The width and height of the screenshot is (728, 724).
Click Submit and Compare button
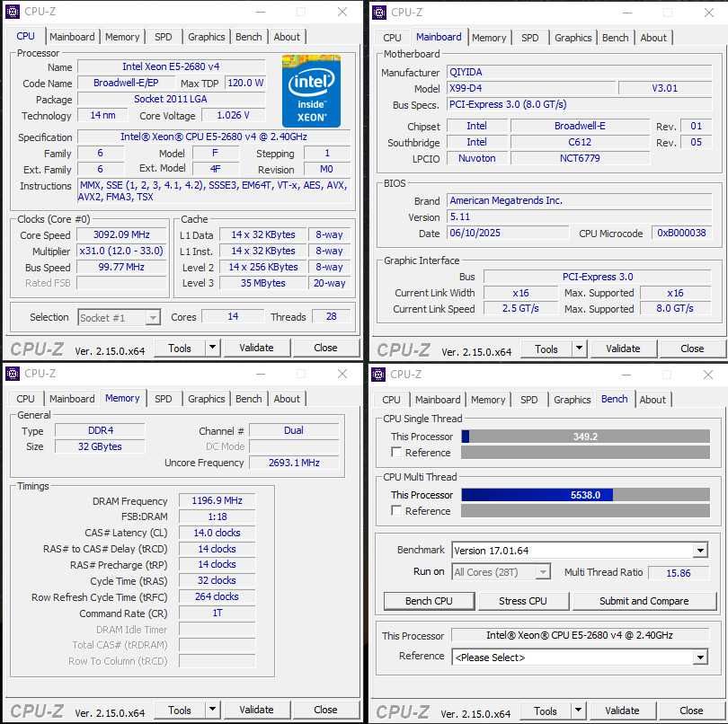pyautogui.click(x=644, y=601)
